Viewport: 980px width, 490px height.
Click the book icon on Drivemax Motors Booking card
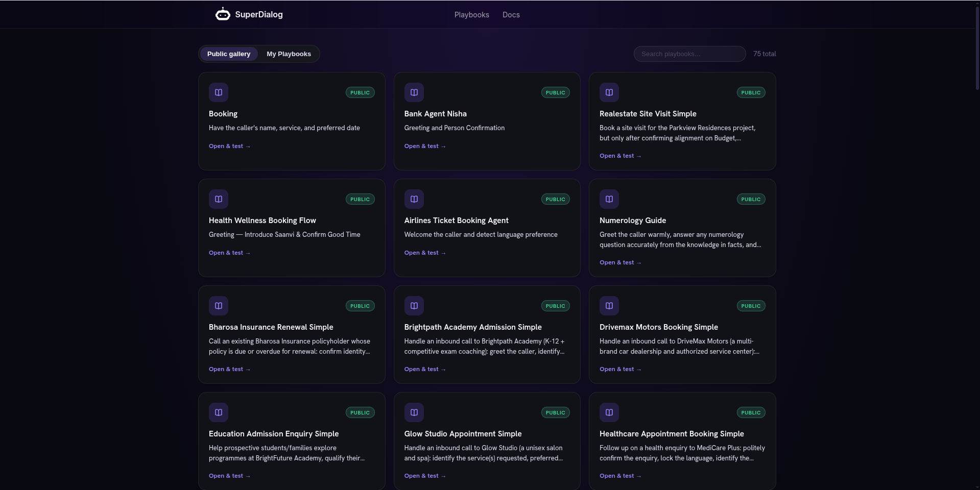(x=609, y=306)
